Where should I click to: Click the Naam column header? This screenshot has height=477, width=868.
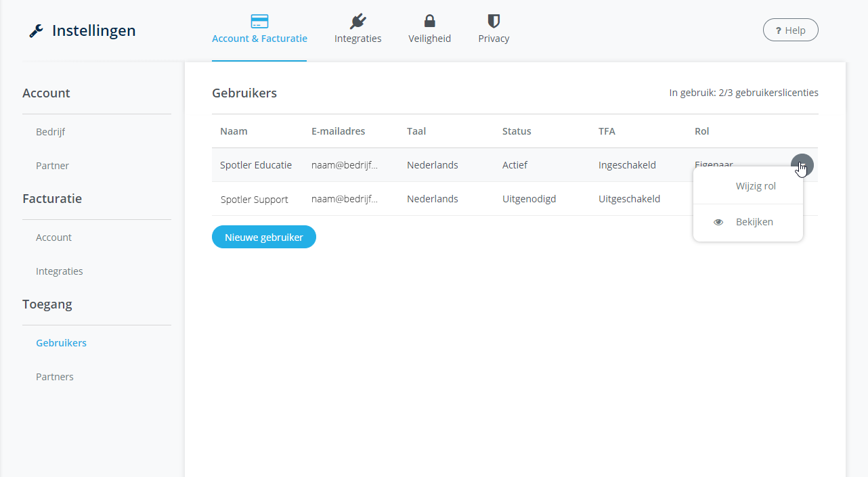[234, 131]
